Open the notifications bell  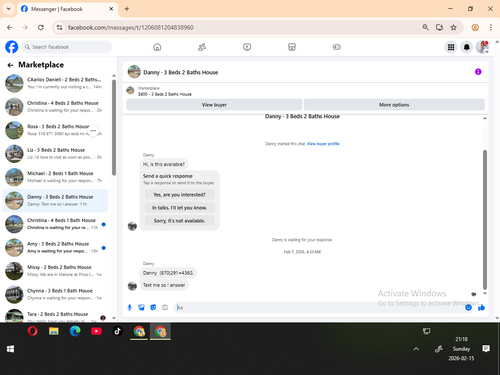click(x=467, y=47)
